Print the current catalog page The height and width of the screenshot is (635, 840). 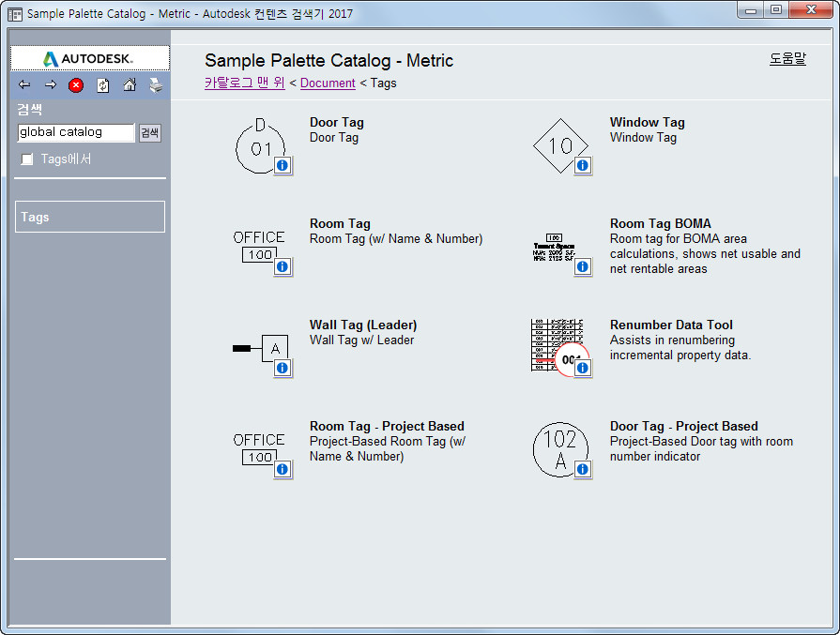[x=156, y=85]
